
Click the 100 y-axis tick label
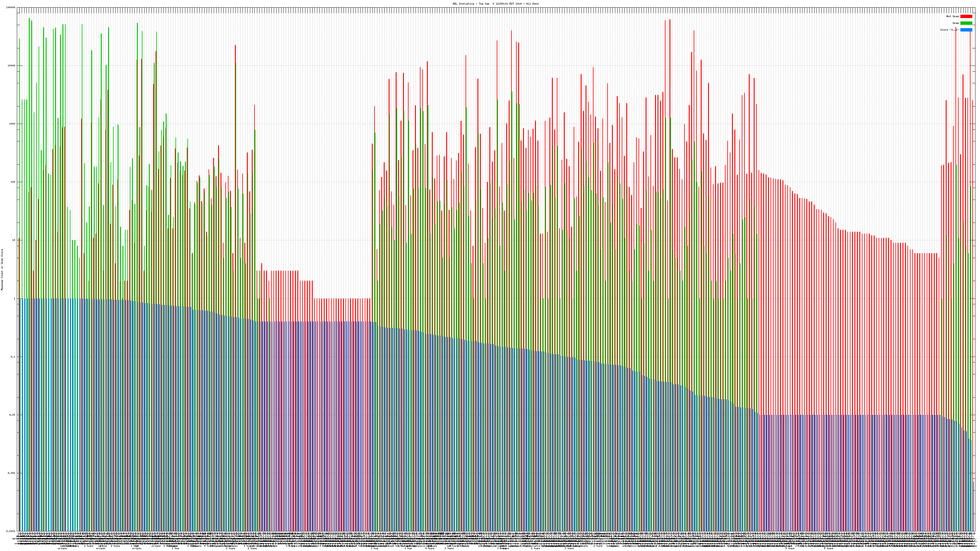point(13,182)
